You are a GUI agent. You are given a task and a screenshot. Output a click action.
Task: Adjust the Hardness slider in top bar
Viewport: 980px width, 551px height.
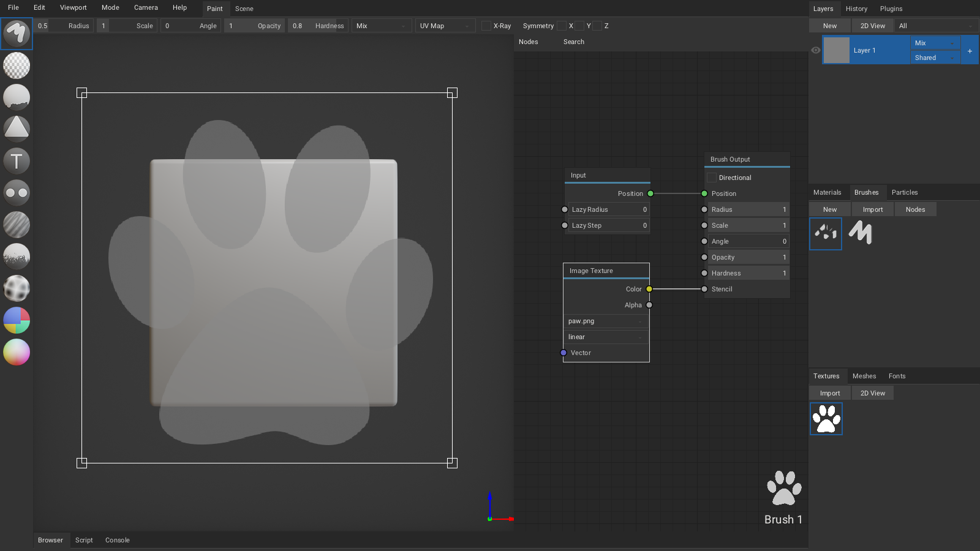(318, 26)
